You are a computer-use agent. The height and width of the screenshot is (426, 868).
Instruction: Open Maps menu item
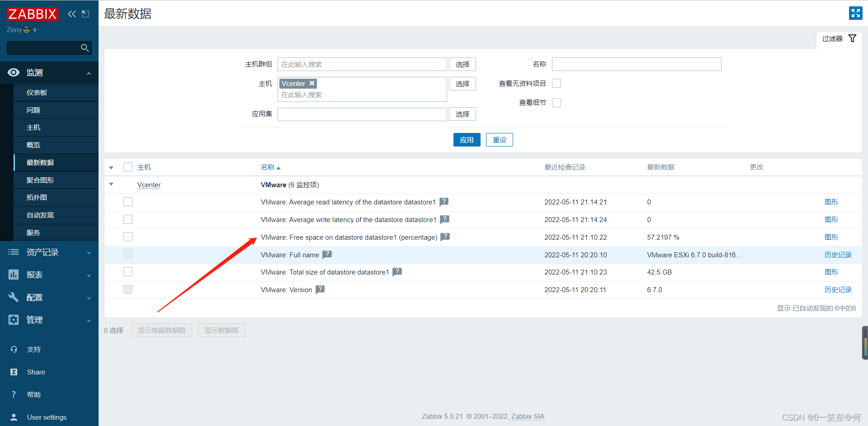(x=56, y=197)
